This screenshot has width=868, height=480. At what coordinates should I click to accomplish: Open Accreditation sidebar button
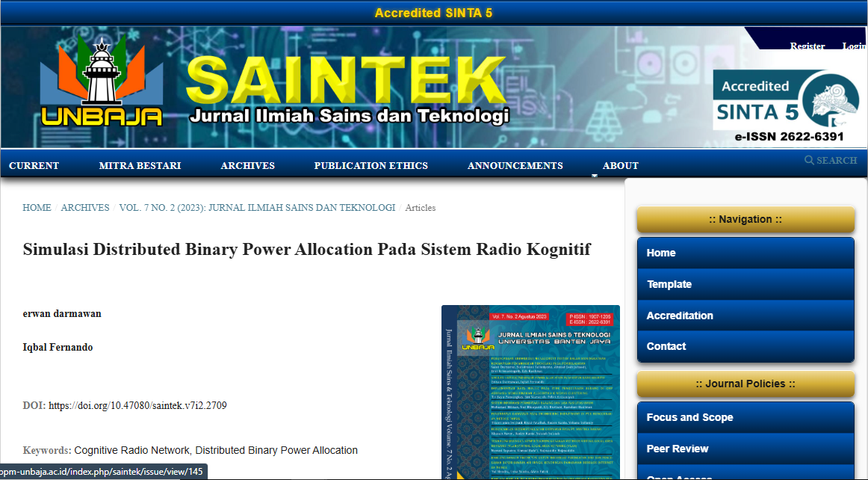click(x=745, y=316)
